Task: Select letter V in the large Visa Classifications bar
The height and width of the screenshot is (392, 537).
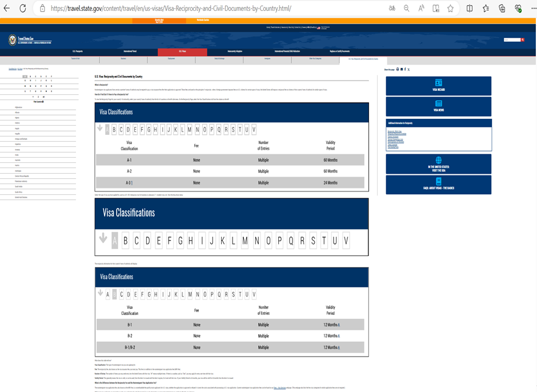Action: [x=346, y=241]
